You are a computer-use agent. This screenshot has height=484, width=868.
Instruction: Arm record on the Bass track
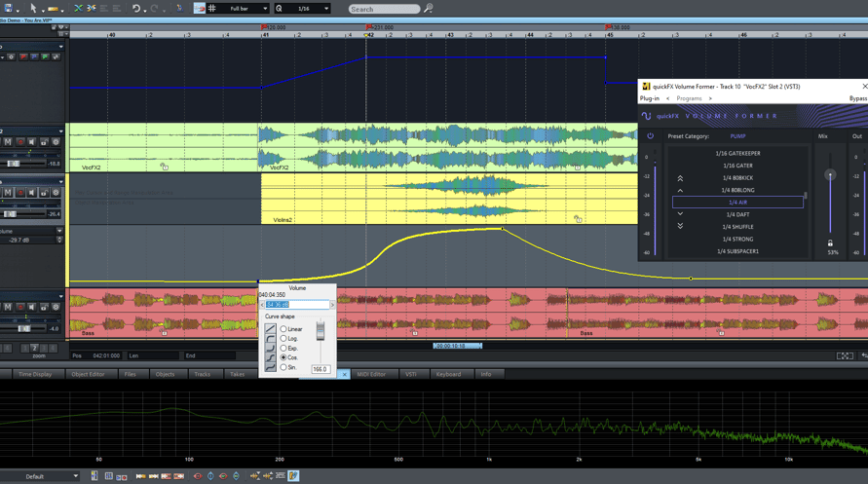point(20,307)
